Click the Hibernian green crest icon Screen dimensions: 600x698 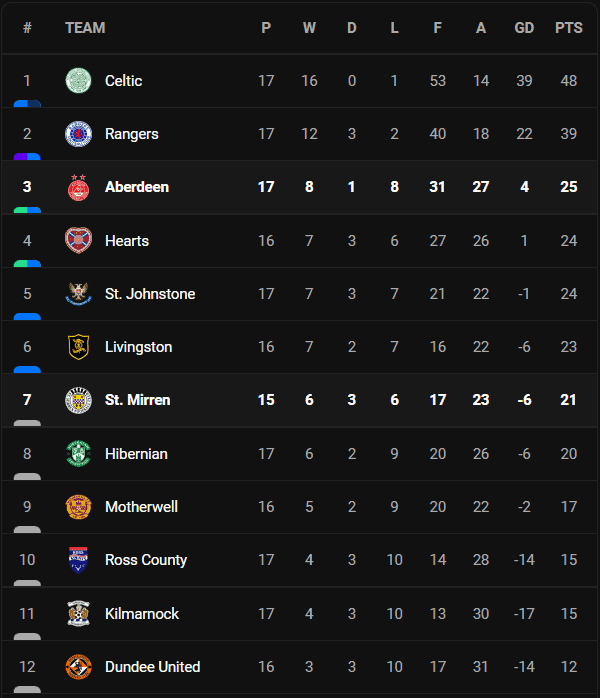pos(78,454)
